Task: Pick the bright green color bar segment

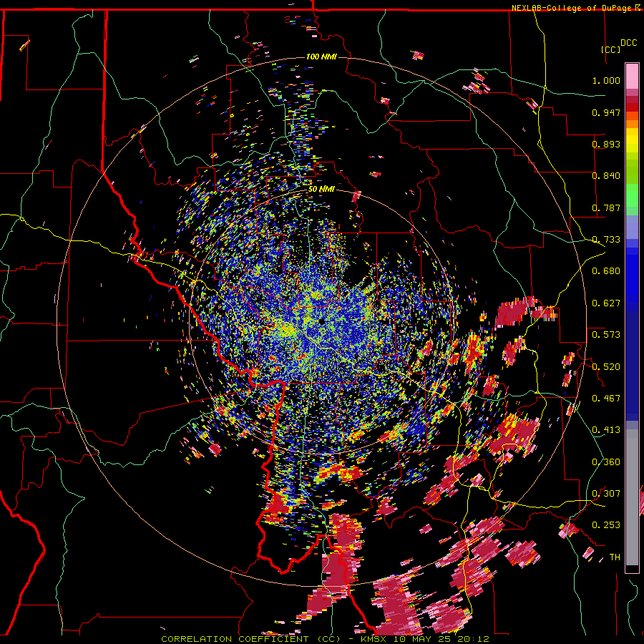Action: (632, 195)
